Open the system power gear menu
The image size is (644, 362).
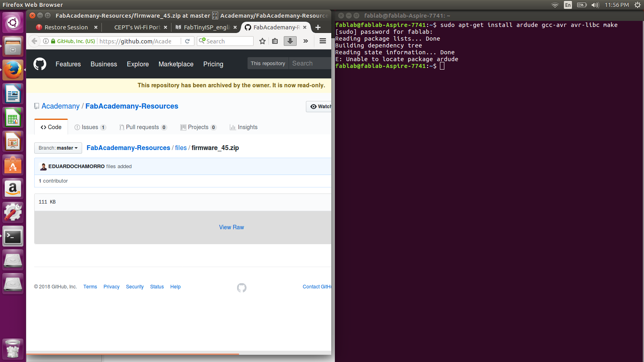tap(638, 5)
